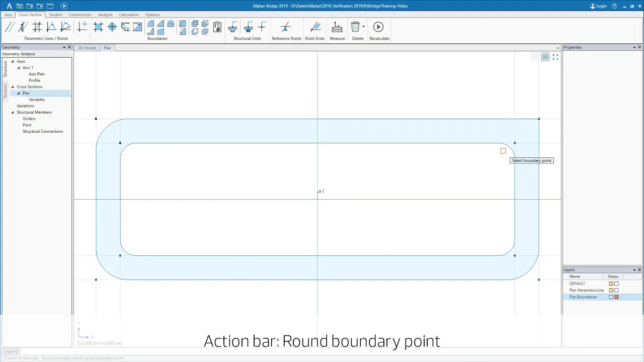Click the rectangle diagonal boundary tool
The image size is (644, 362).
click(x=137, y=27)
